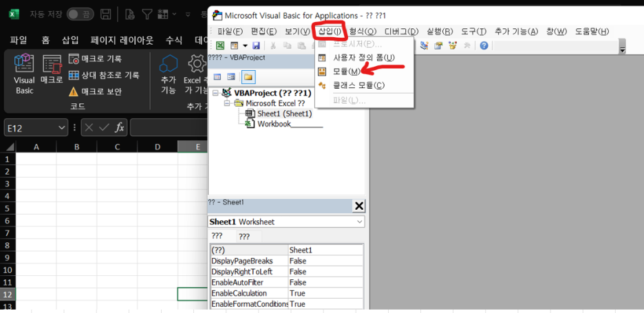Click View Microsoft Excel icon in VBA toolbar
The image size is (644, 313).
[220, 45]
